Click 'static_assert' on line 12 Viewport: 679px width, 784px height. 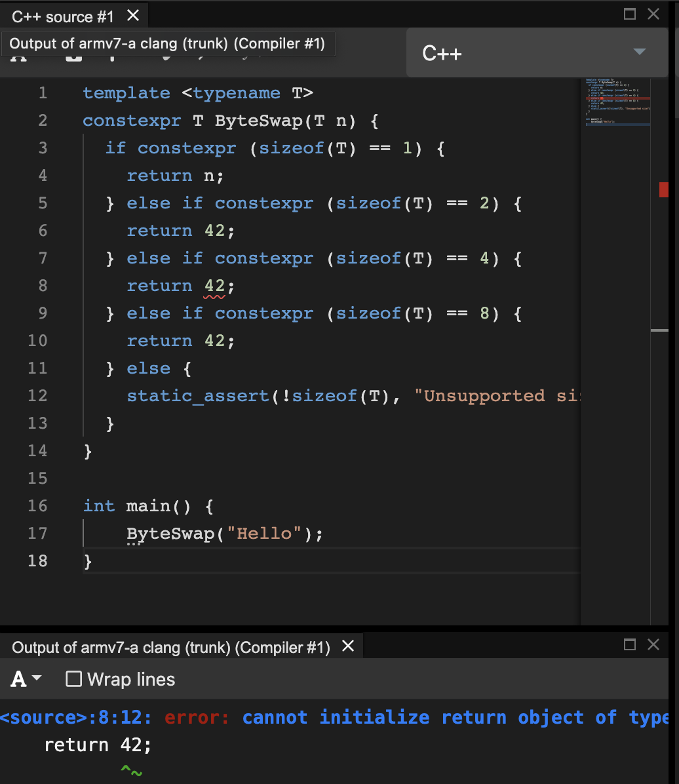tap(198, 396)
